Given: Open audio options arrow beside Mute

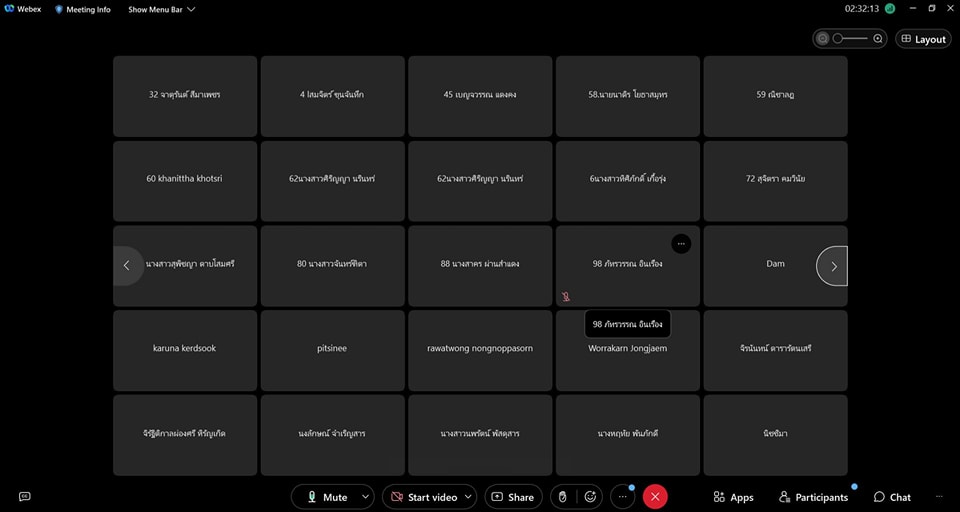Looking at the screenshot, I should click(366, 497).
